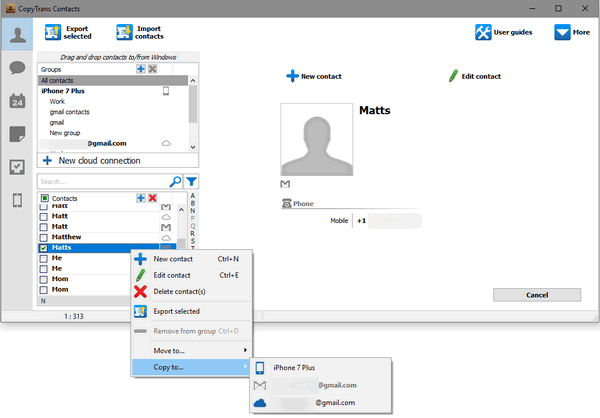Viewport: 600px width, 418px height.
Task: Choose Edit contact in the context menu
Action: [191, 275]
